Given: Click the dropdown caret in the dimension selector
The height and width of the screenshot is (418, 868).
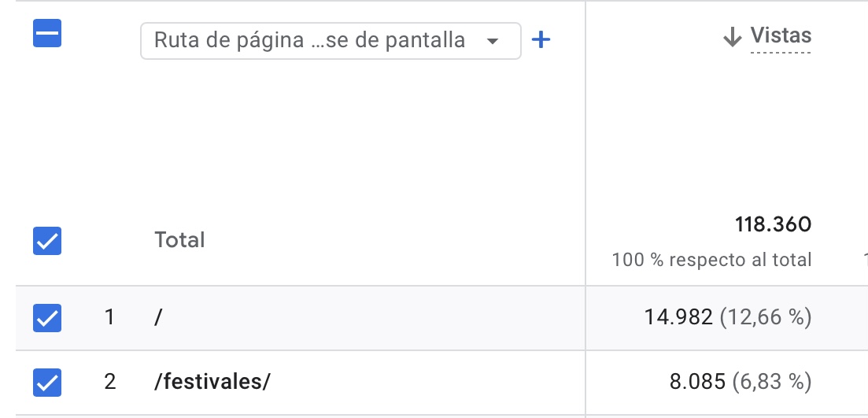Looking at the screenshot, I should coord(493,41).
